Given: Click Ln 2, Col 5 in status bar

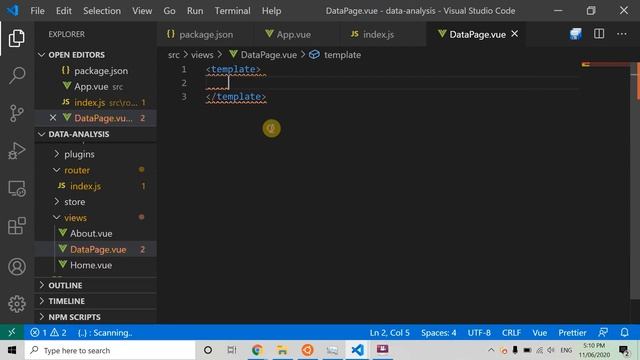Looking at the screenshot, I should pyautogui.click(x=389, y=333).
